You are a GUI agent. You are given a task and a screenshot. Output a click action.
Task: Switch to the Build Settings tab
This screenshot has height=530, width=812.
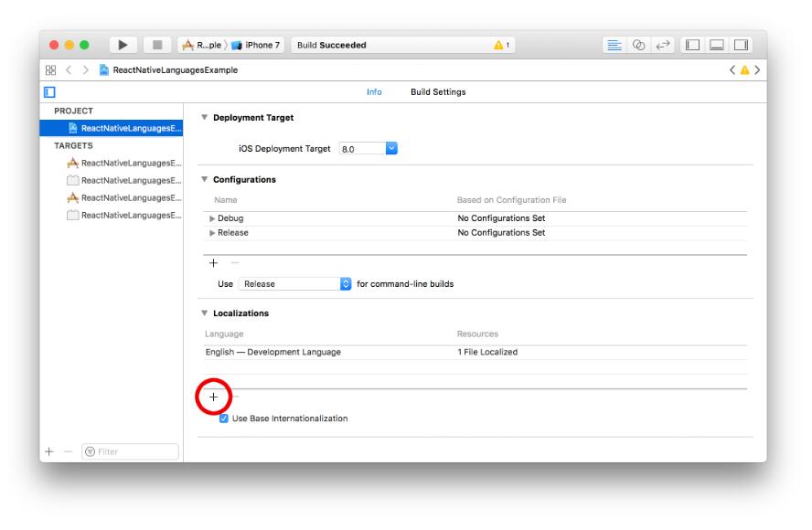tap(438, 92)
